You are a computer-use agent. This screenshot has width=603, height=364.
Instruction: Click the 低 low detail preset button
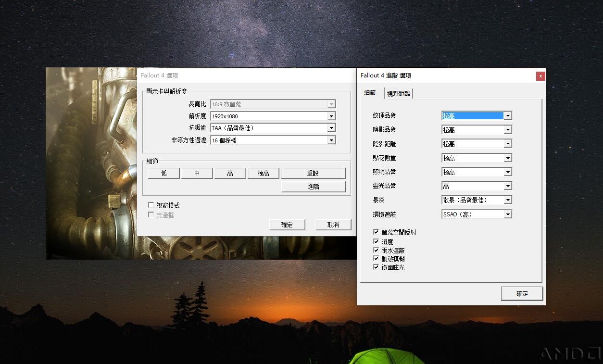pos(164,173)
